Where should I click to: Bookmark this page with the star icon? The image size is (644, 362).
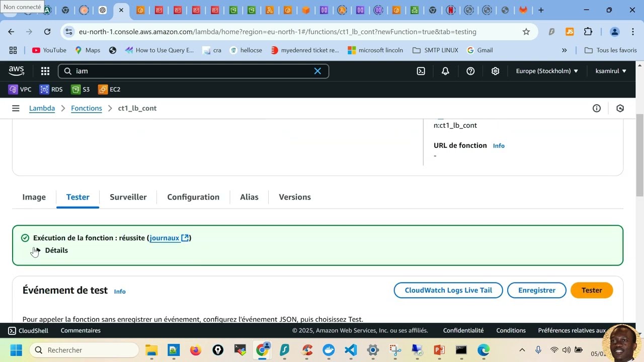(x=526, y=32)
